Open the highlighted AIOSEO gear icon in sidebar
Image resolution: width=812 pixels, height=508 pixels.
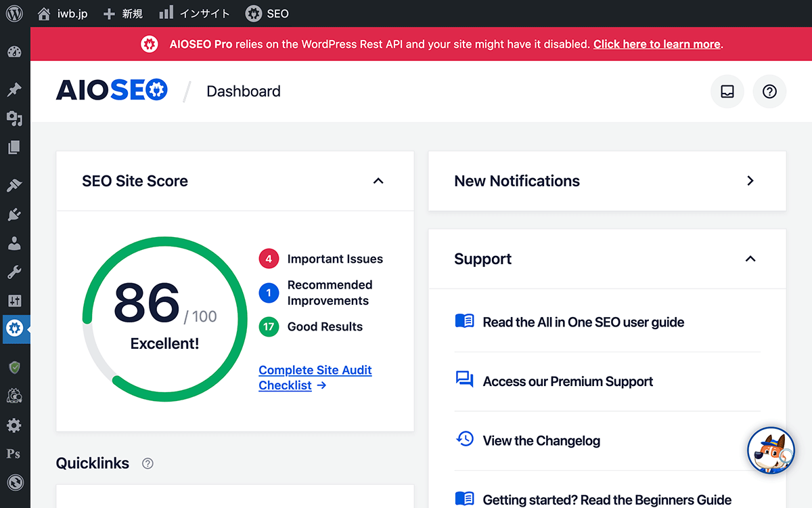coord(14,329)
